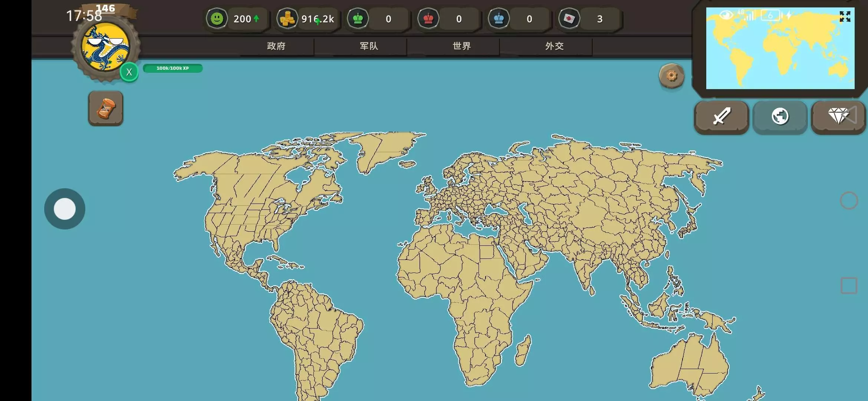The height and width of the screenshot is (401, 868).
Task: Click the gold coins treasury icon
Action: point(287,19)
